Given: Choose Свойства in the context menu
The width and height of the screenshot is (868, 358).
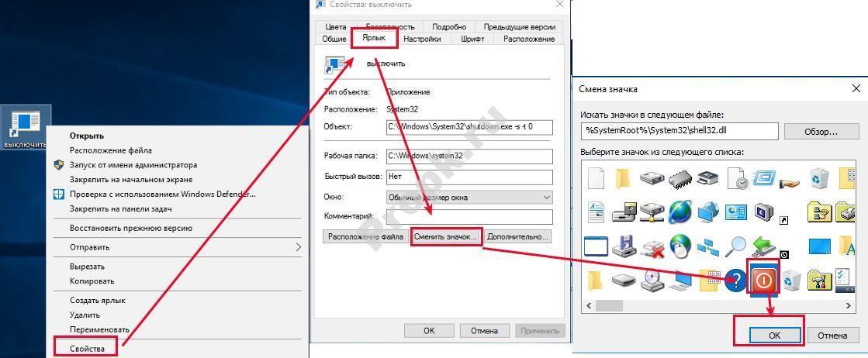Looking at the screenshot, I should click(87, 349).
